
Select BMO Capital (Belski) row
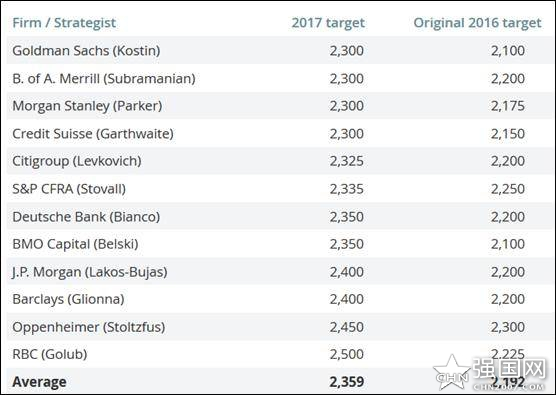[280, 244]
